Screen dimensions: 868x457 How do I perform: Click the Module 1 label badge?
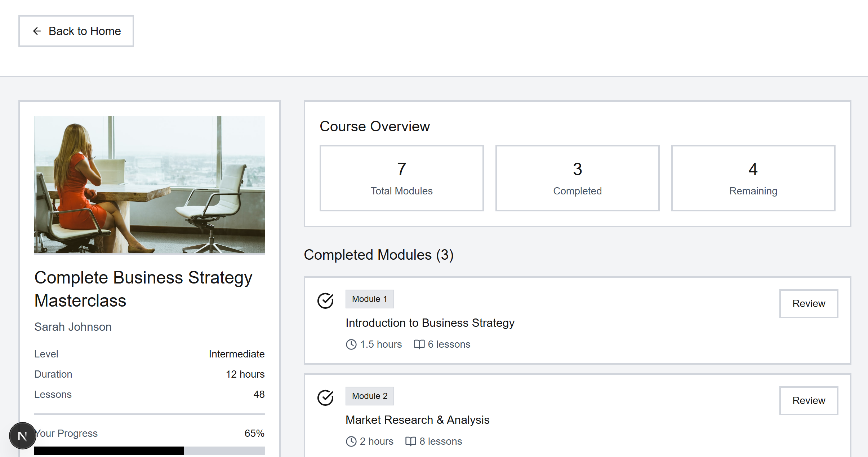[369, 299]
